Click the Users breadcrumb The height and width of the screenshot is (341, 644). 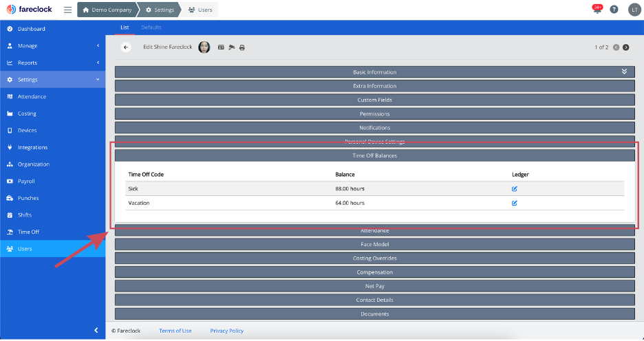pos(200,10)
